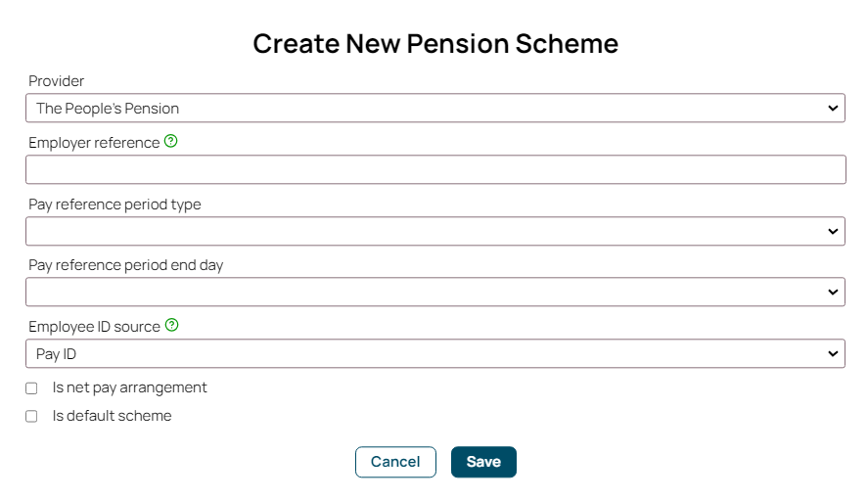The image size is (868, 500).
Task: Focus the Employer reference text box
Action: [435, 169]
